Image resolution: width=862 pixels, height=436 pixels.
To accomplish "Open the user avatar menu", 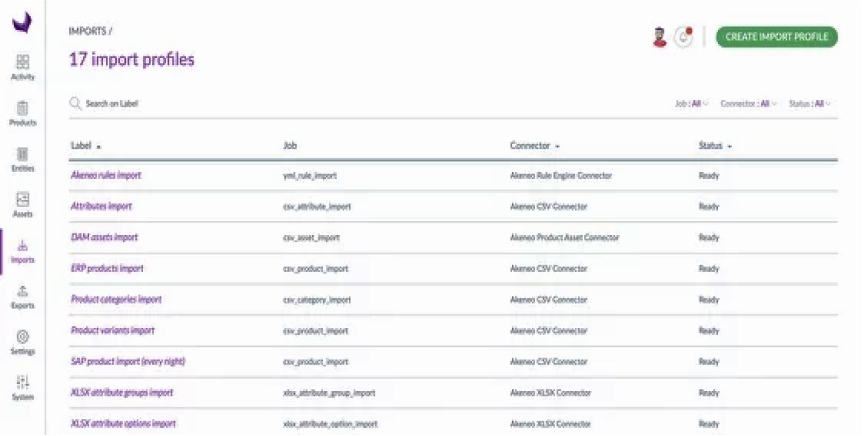I will tap(660, 37).
